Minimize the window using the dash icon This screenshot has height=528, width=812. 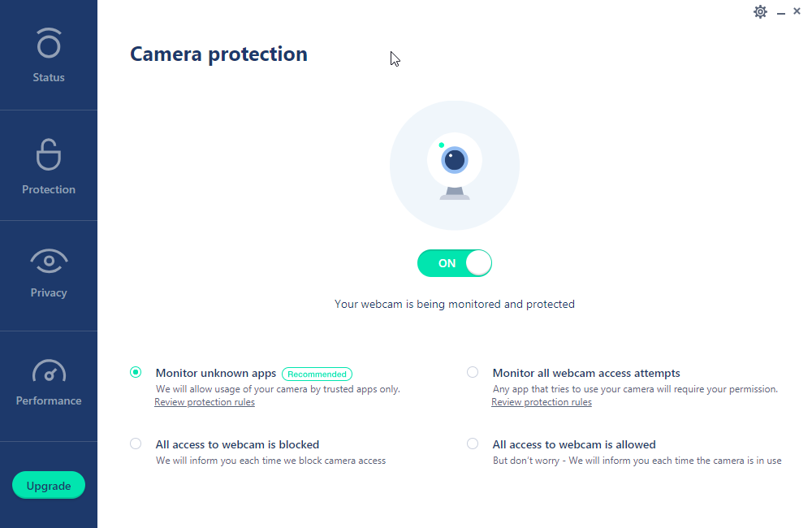pyautogui.click(x=781, y=13)
